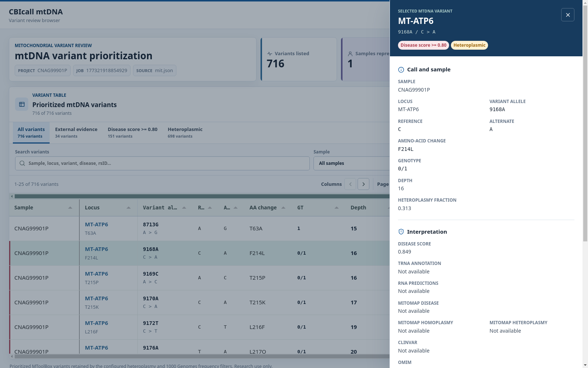588x368 pixels.
Task: Click amino-acid change F214L in panel
Action: point(405,149)
